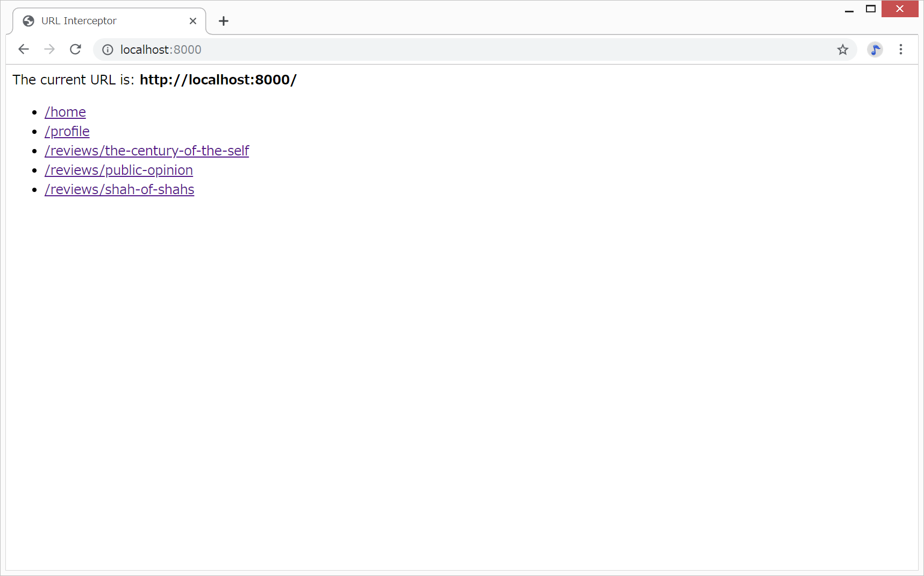Image resolution: width=924 pixels, height=576 pixels.
Task: Maximize the browser window
Action: [x=871, y=9]
